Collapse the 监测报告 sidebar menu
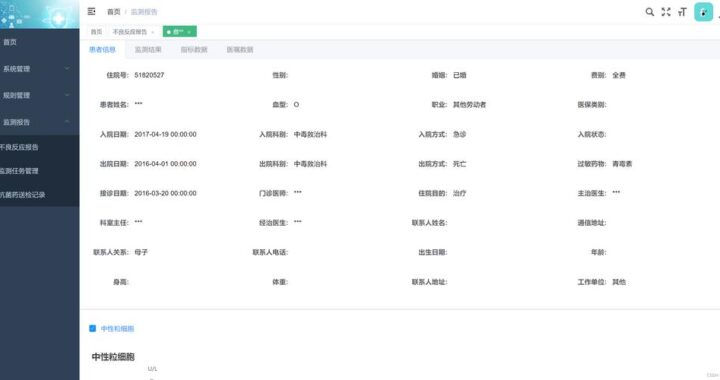 point(39,122)
